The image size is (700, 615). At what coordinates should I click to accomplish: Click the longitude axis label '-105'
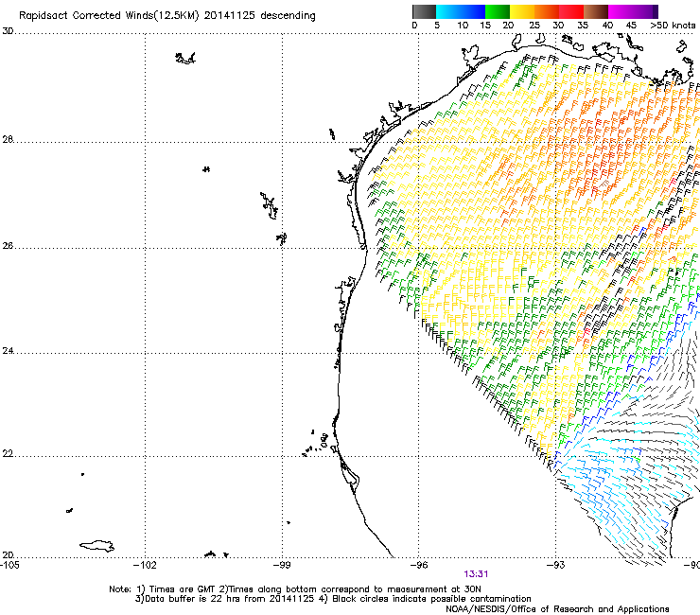point(9,565)
